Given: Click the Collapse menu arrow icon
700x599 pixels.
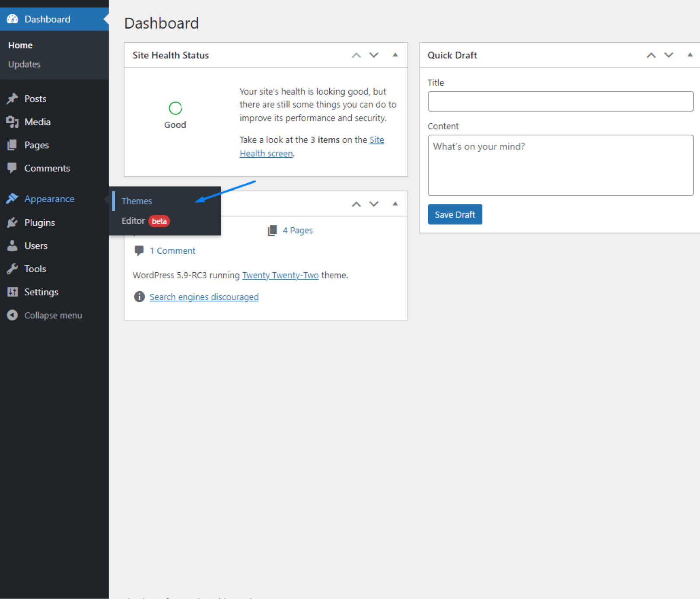Looking at the screenshot, I should point(13,315).
